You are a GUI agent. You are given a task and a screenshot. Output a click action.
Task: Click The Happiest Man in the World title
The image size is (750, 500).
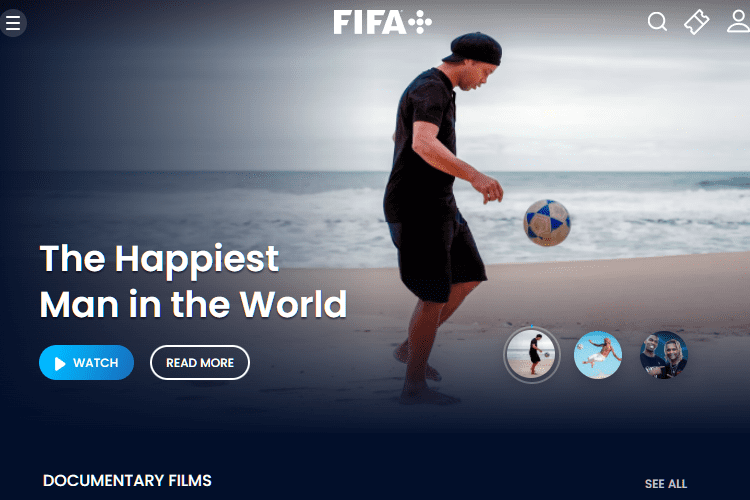point(193,281)
